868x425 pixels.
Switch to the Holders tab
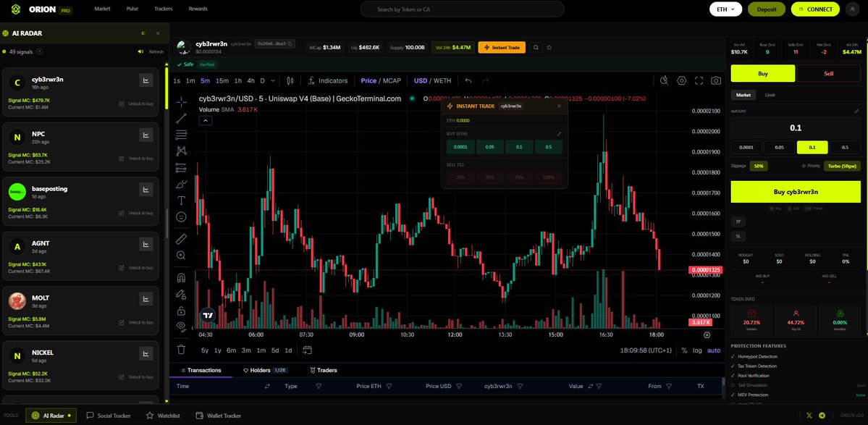coord(258,370)
